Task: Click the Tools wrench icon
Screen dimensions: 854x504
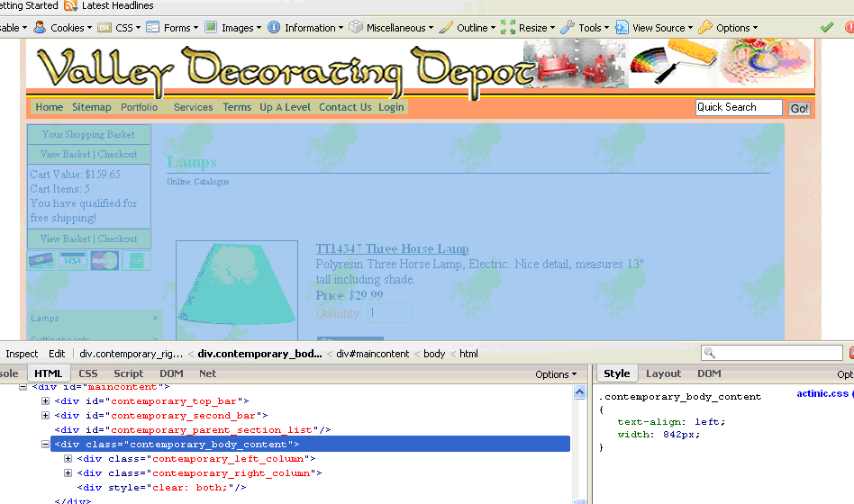Action: 568,28
